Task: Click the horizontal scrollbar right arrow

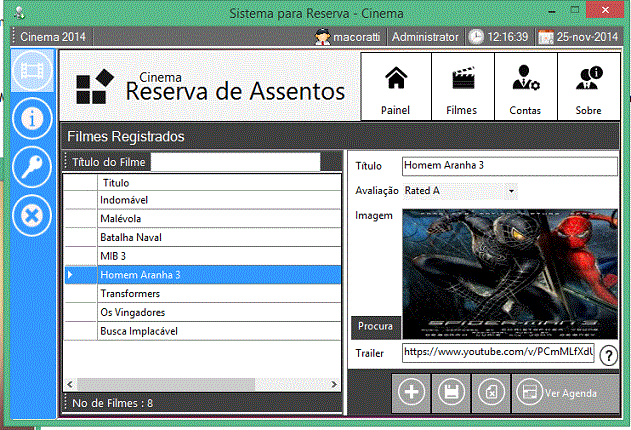Action: click(x=334, y=384)
